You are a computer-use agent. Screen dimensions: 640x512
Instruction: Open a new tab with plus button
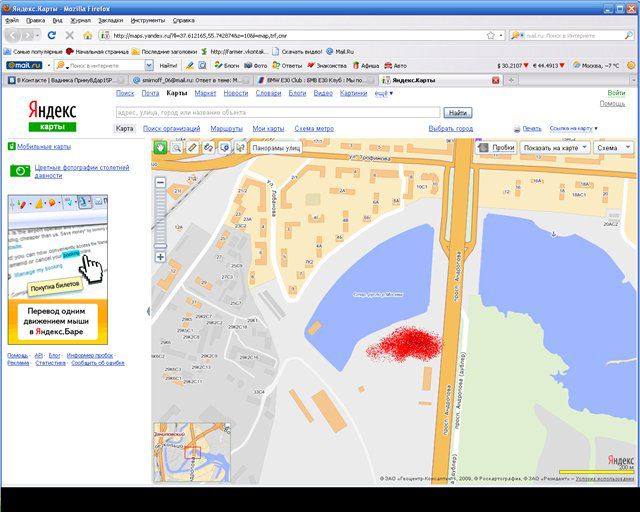(x=511, y=80)
